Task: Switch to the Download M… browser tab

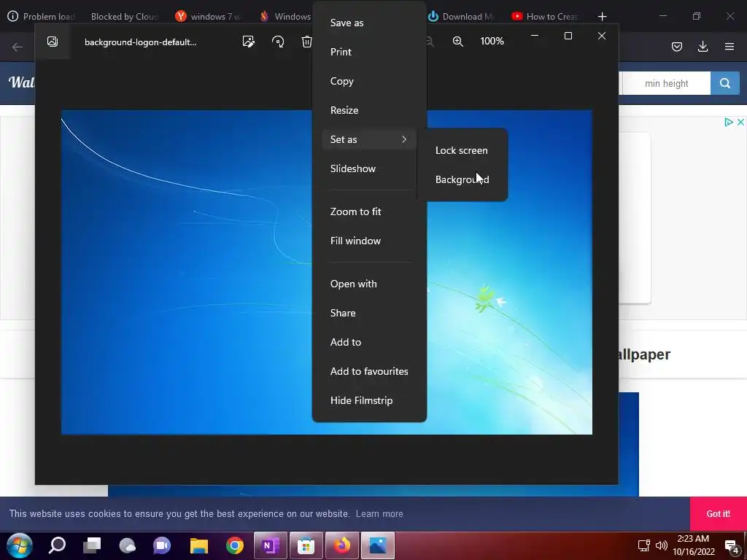Action: click(460, 16)
